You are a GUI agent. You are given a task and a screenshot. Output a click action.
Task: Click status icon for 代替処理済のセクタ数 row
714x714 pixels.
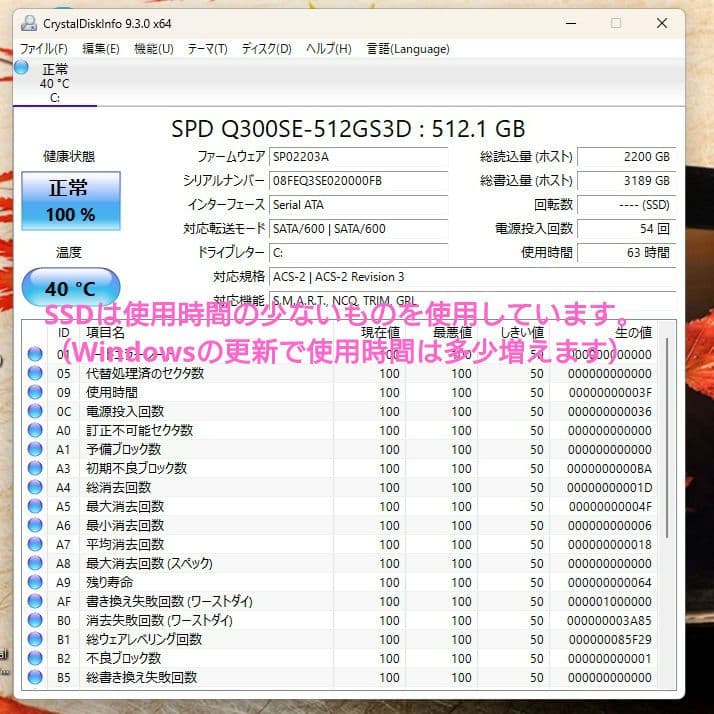(x=35, y=373)
